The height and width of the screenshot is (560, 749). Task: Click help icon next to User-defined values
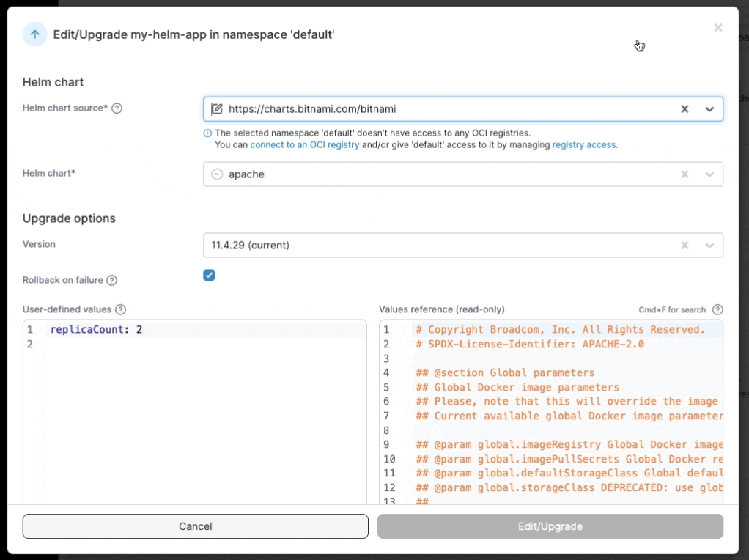(x=121, y=309)
